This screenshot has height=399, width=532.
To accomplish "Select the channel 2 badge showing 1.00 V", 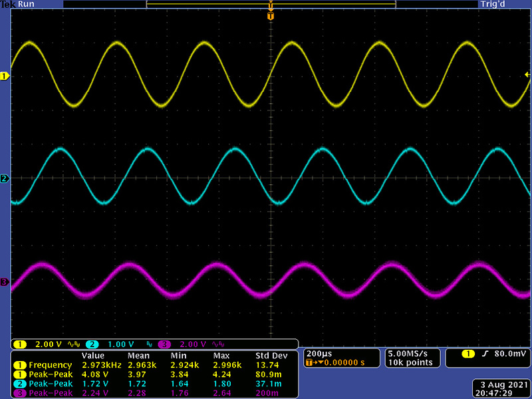I will tap(113, 344).
